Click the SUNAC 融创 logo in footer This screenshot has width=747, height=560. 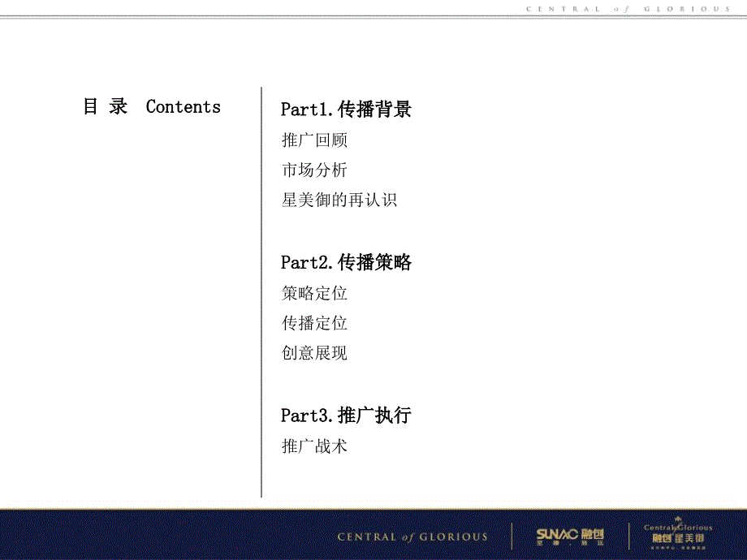tap(570, 536)
